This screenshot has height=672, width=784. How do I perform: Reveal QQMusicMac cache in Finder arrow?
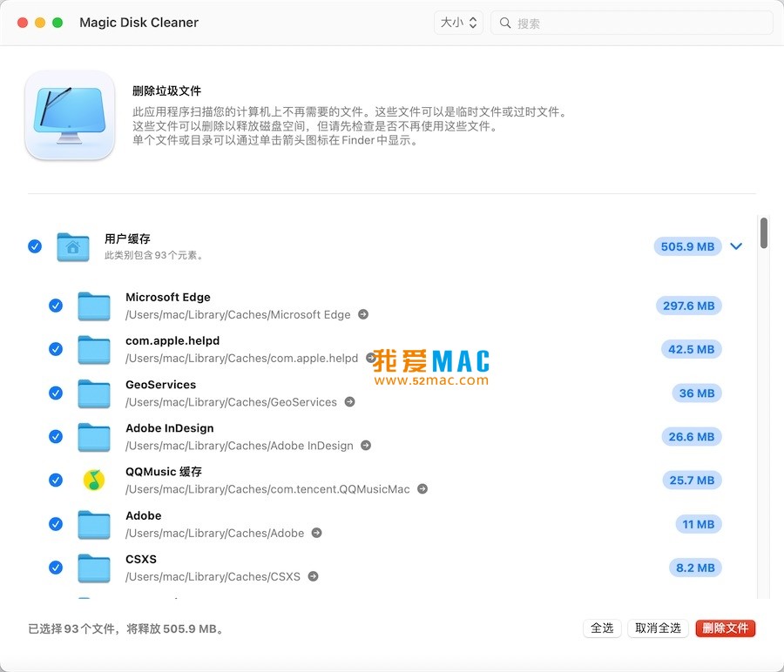coord(422,488)
